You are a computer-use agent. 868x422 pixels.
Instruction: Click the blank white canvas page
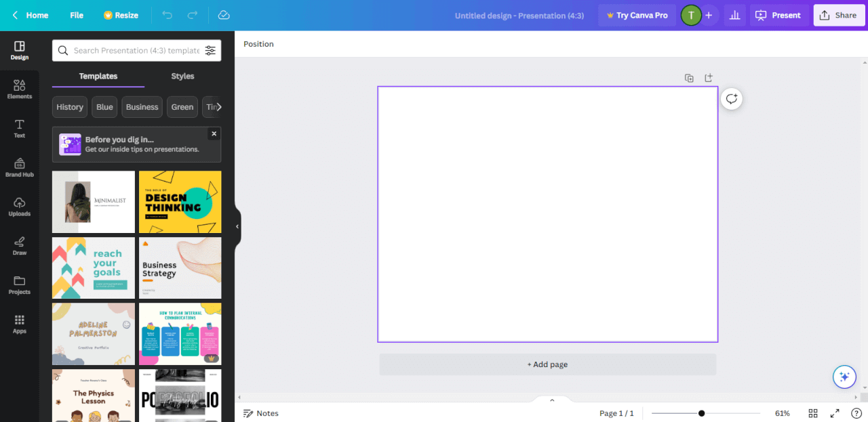click(x=547, y=214)
